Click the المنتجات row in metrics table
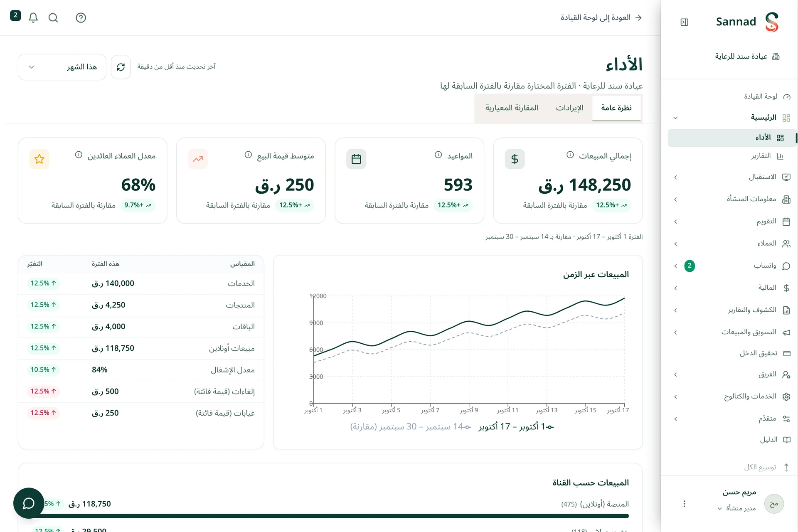Image resolution: width=798 pixels, height=532 pixels. pyautogui.click(x=141, y=305)
